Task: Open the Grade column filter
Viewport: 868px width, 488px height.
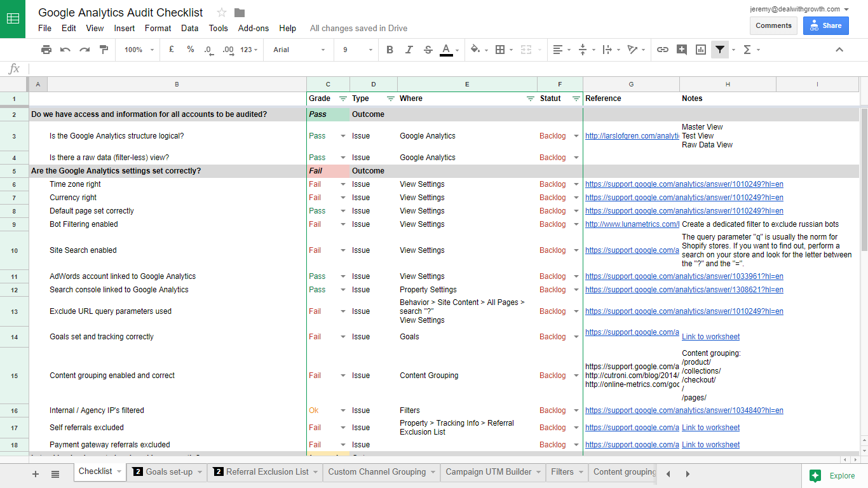Action: 343,98
